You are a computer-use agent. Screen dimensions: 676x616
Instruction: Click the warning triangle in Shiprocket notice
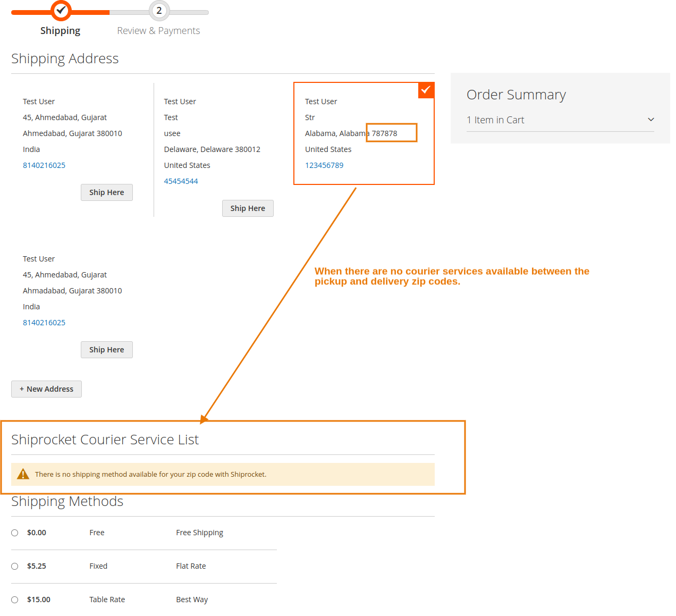[23, 474]
